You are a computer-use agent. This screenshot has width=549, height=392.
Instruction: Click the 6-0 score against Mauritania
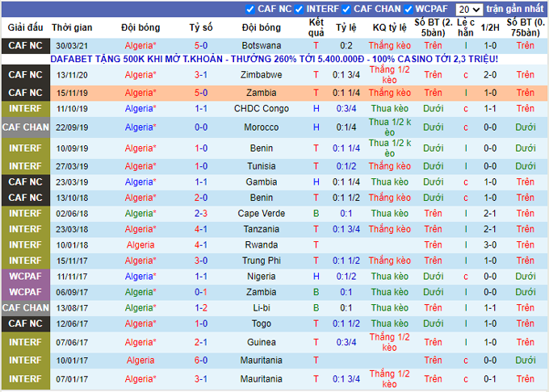(x=201, y=361)
